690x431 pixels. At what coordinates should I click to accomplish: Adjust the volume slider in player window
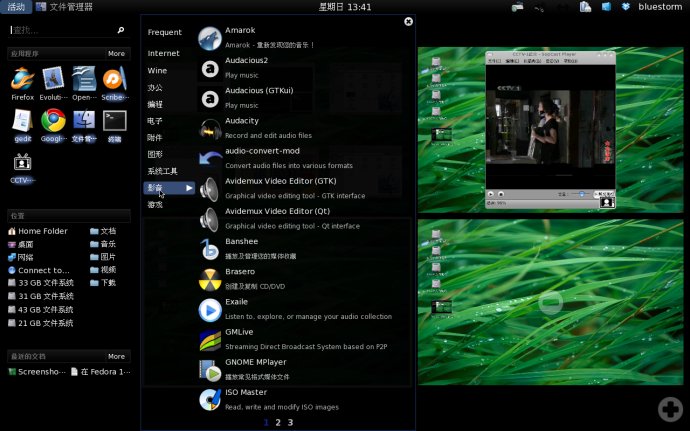coord(580,194)
